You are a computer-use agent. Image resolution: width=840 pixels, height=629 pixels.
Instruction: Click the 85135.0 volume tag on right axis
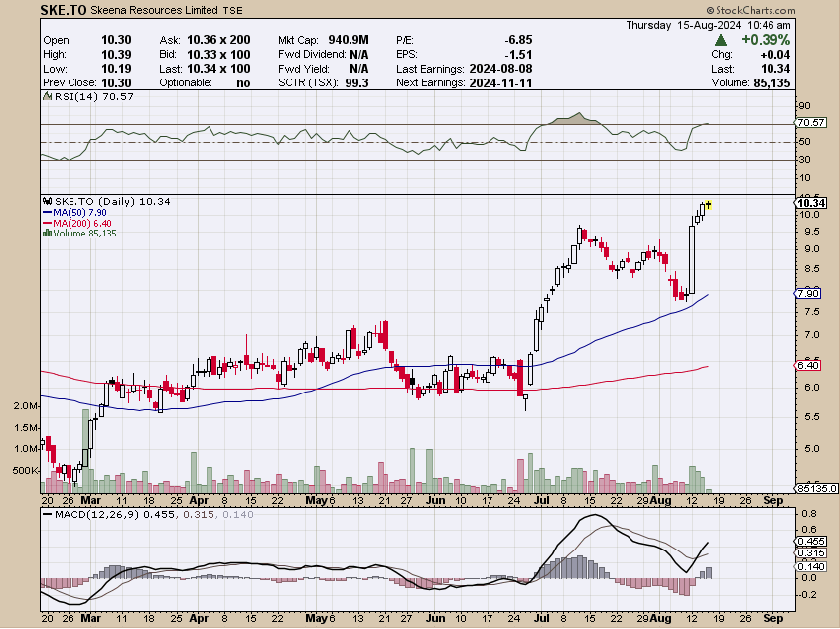click(x=816, y=489)
